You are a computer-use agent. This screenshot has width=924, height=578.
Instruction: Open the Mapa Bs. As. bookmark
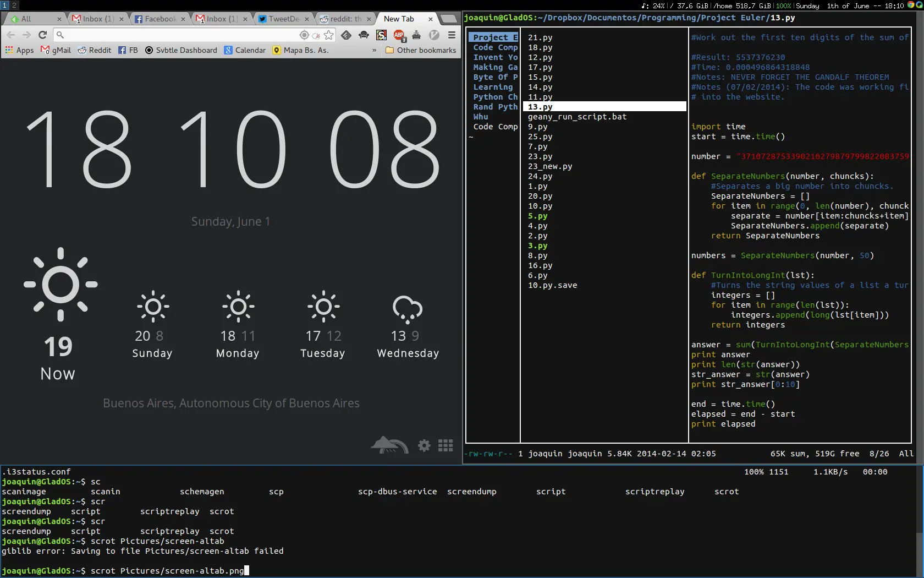tap(300, 50)
